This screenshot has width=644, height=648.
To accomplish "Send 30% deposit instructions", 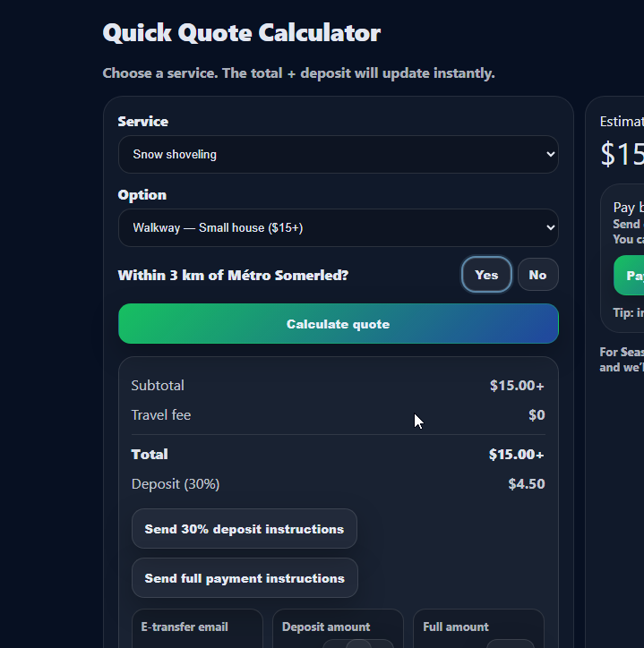I will point(244,529).
